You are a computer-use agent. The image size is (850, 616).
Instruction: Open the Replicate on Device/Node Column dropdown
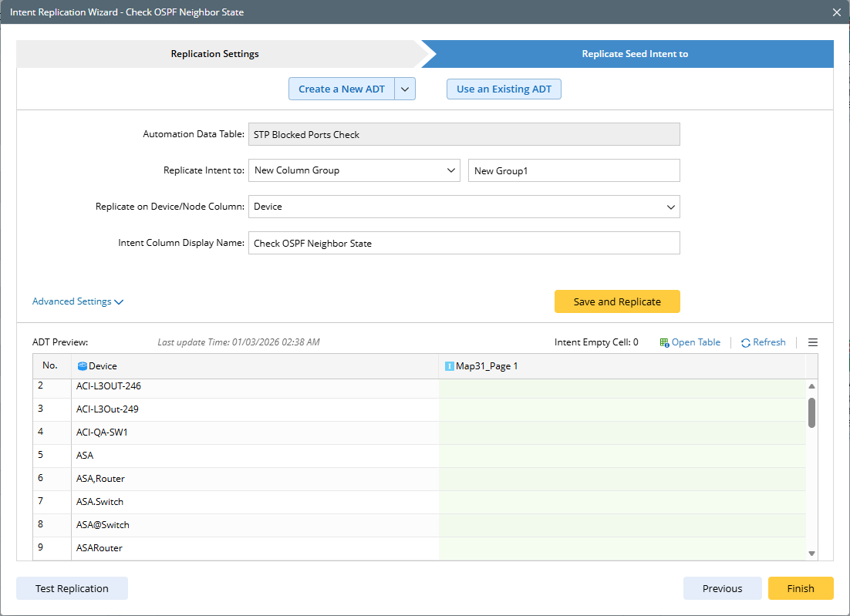(464, 207)
